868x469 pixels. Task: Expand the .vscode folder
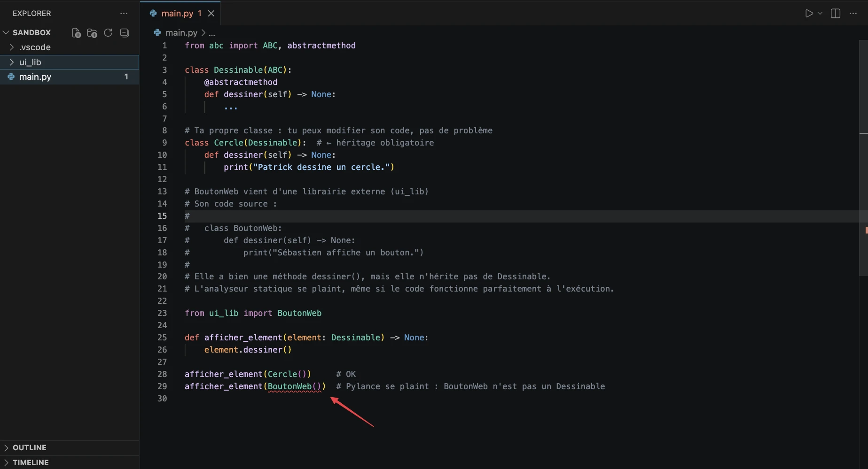click(35, 47)
